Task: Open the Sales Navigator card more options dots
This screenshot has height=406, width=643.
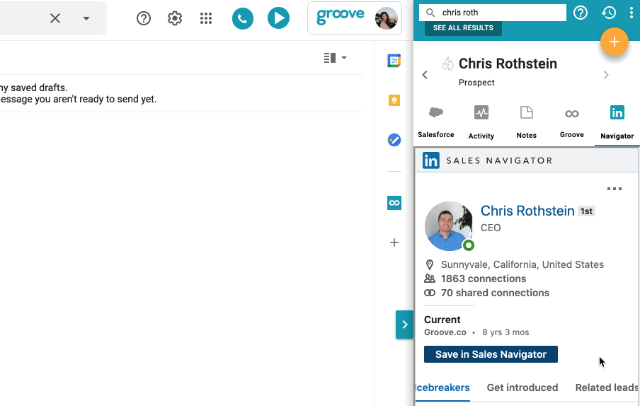Action: pos(614,189)
